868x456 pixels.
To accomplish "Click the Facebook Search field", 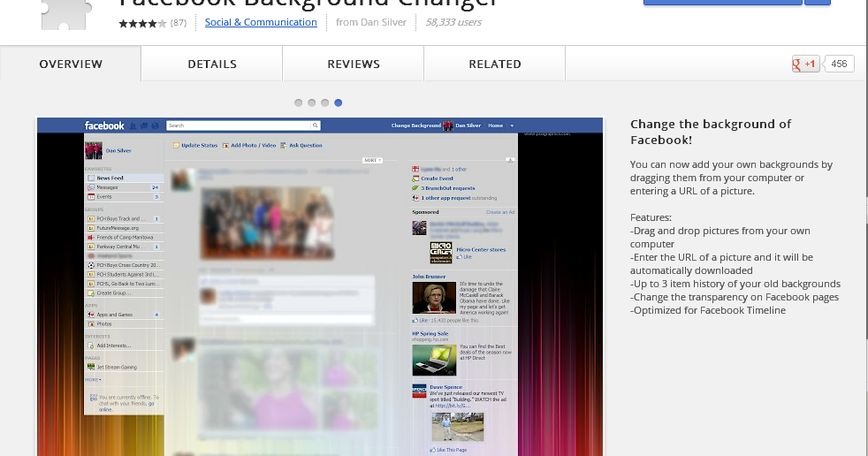I will [x=239, y=125].
